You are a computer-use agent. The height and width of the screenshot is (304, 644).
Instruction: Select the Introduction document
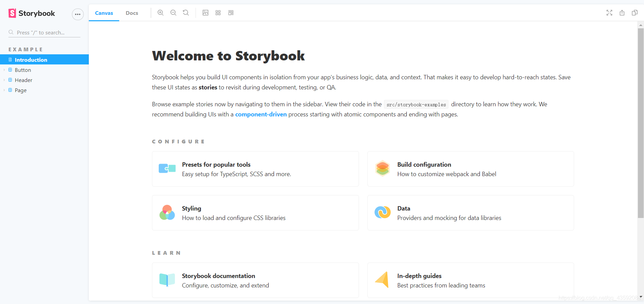44,60
